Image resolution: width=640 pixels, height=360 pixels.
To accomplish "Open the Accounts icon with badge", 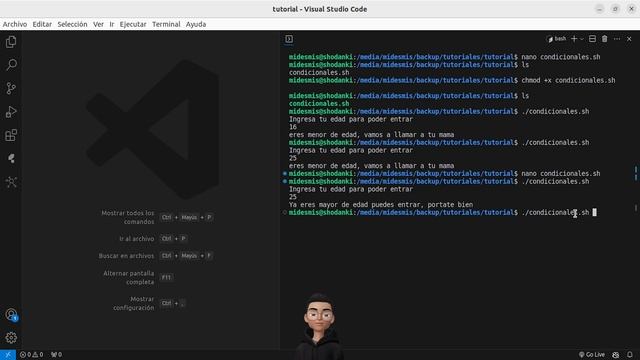I will (11, 315).
